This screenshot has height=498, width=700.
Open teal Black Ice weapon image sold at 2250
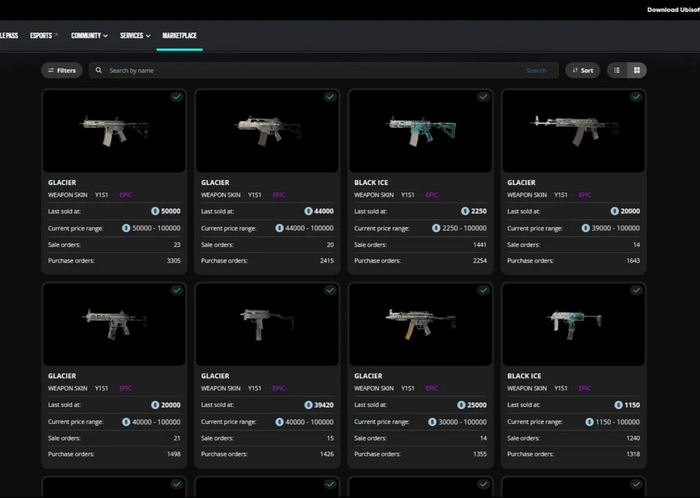click(420, 131)
